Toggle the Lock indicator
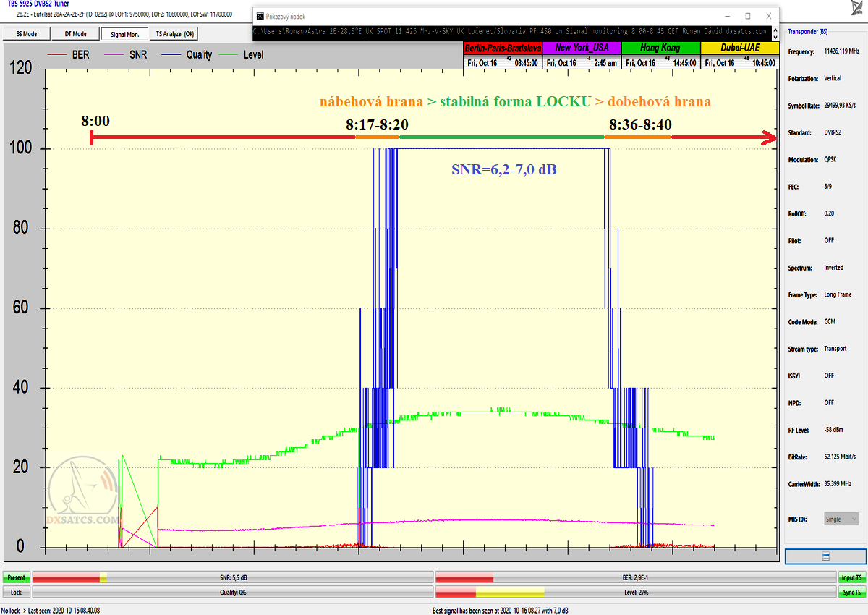The image size is (868, 615). pyautogui.click(x=16, y=592)
